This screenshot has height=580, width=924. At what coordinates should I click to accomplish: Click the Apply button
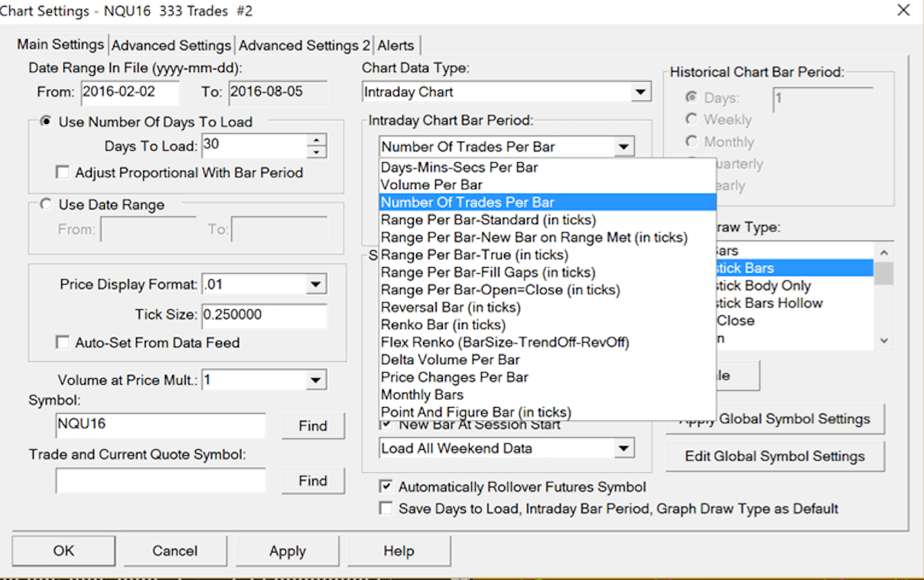288,551
